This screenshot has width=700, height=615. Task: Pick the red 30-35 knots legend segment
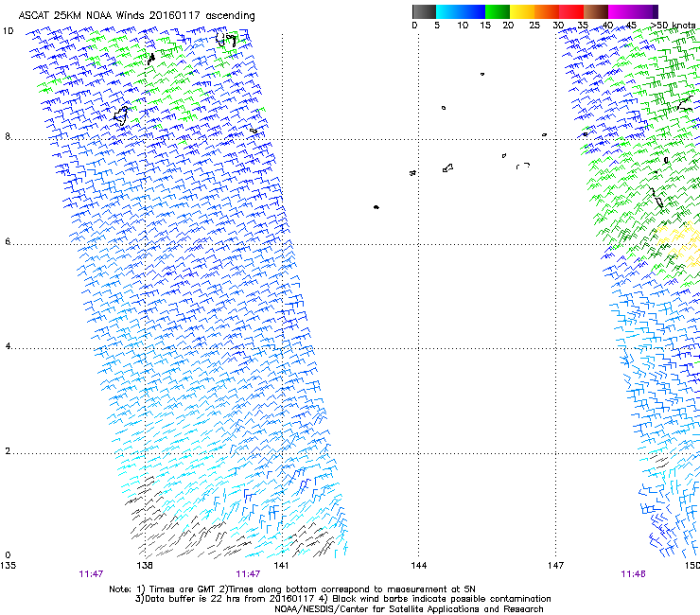click(571, 11)
